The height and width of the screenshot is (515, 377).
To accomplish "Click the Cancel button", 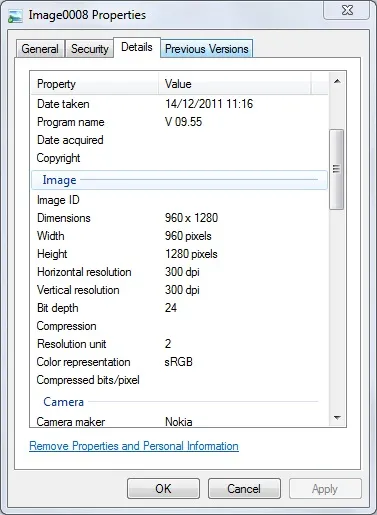I will tap(244, 489).
